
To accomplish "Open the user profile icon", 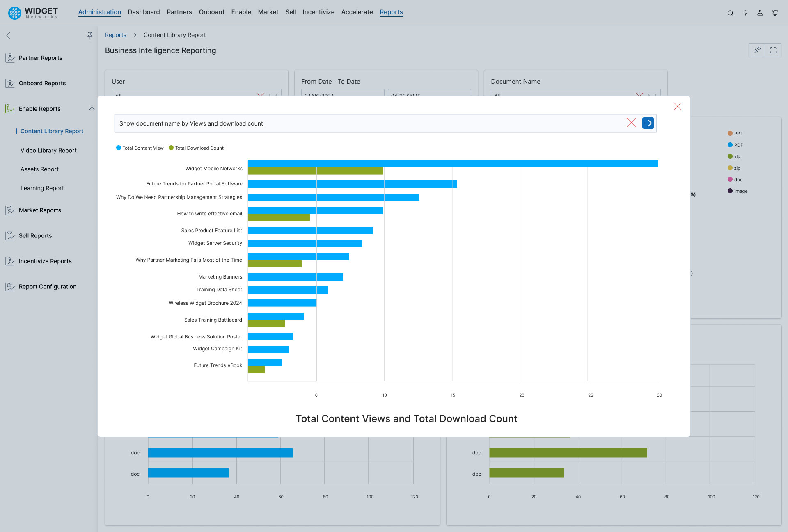I will click(x=760, y=13).
